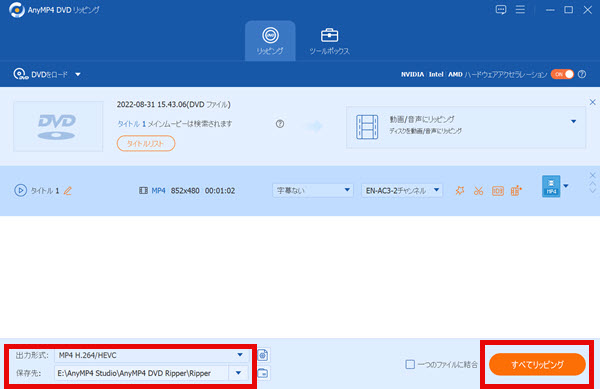The height and width of the screenshot is (389, 600).
Task: Remove the loaded DVD file with X
Action: [x=592, y=102]
